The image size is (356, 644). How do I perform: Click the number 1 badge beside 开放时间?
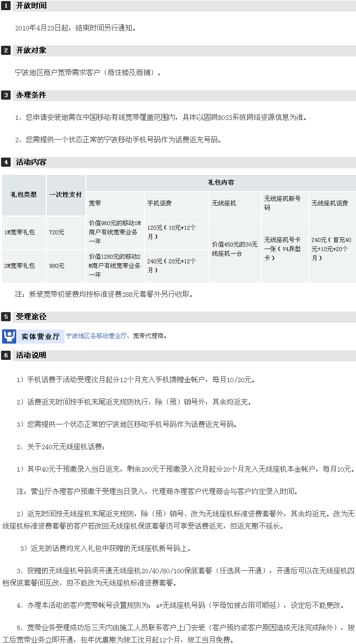coord(6,6)
